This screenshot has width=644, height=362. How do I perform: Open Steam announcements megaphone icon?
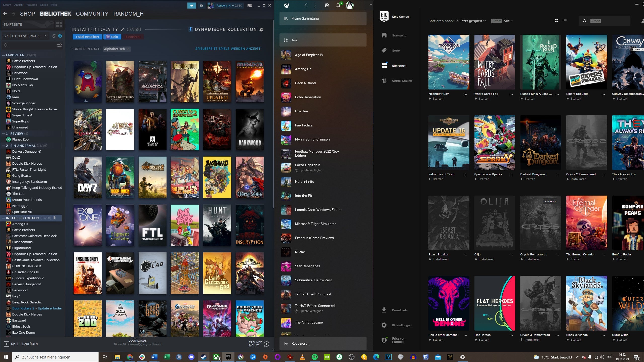[191, 5]
